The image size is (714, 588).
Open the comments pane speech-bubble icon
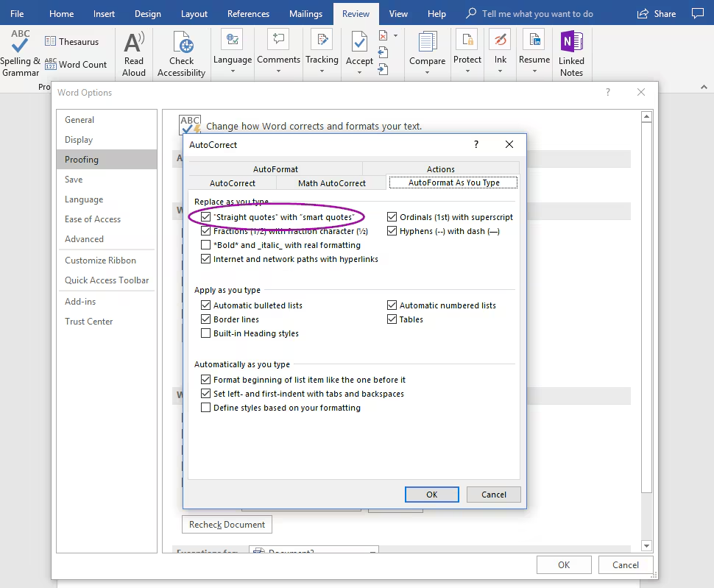click(698, 13)
